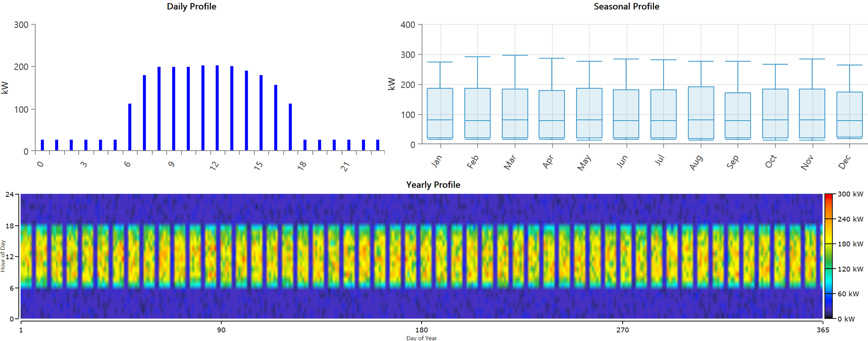Click the hour 17 bar in Daily Profile
Image resolution: width=868 pixels, height=341 pixels.
290,127
